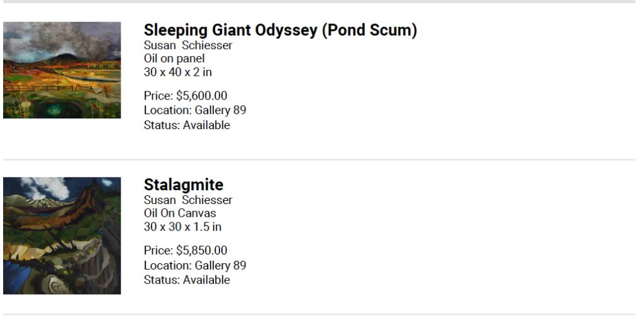This screenshot has width=644, height=330.
Task: Click the Stalagmite title heading
Action: coord(184,185)
